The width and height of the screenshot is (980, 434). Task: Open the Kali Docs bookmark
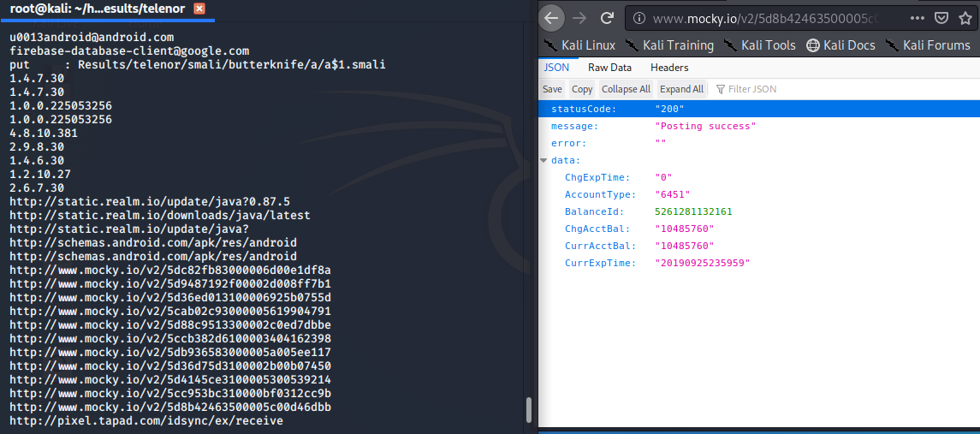tap(840, 45)
